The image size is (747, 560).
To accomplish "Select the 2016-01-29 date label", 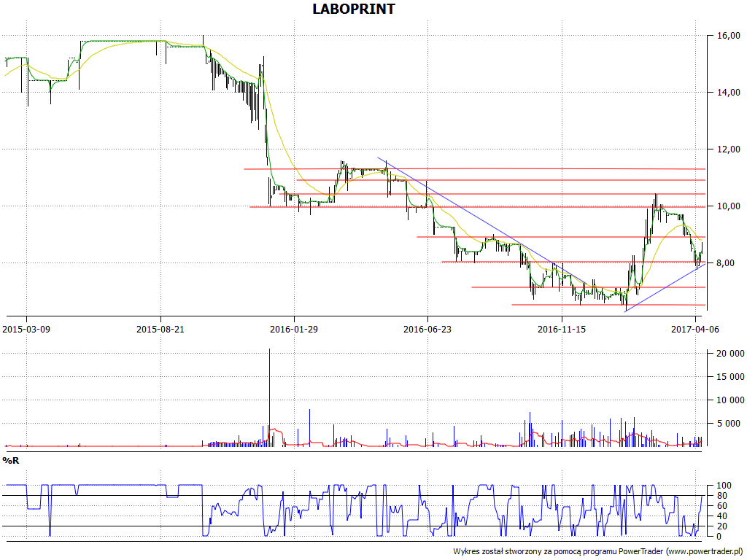I will [294, 329].
